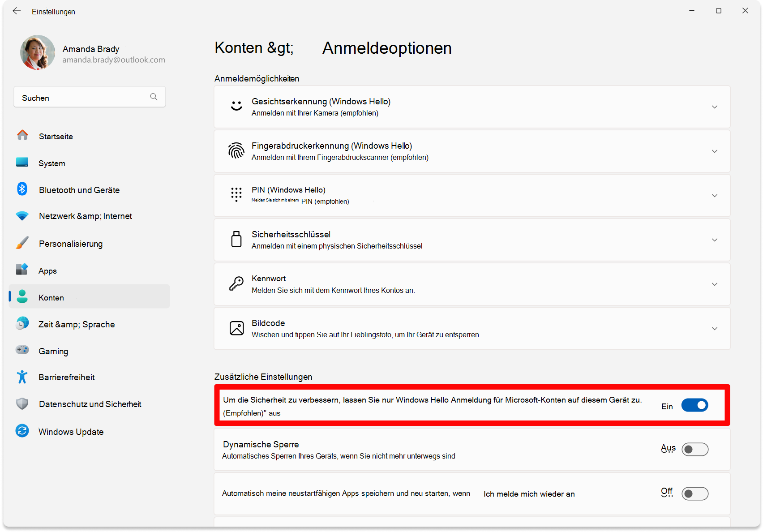763x532 pixels.
Task: Click the search magnifier icon
Action: [154, 97]
